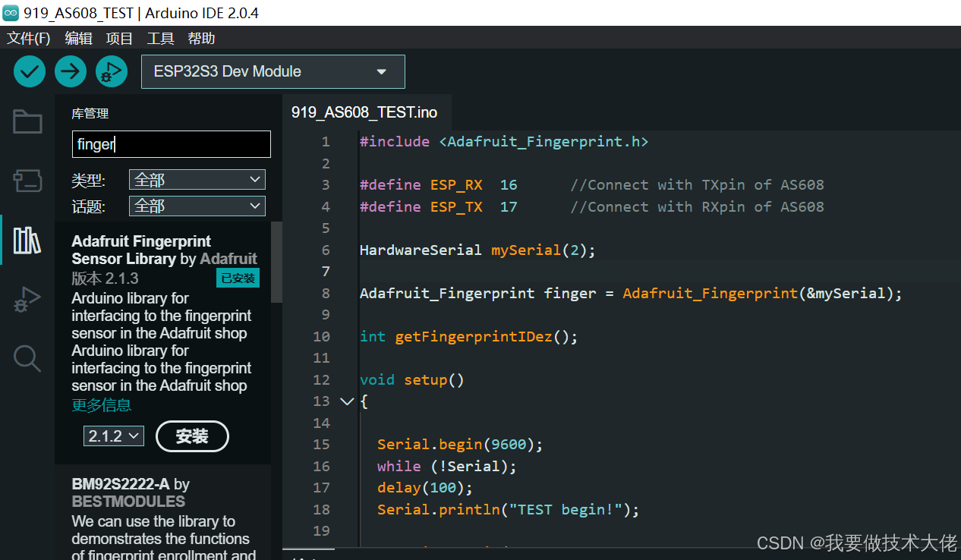Screen dimensions: 961x560
Task: Open the 帮助 menu
Action: tap(201, 38)
